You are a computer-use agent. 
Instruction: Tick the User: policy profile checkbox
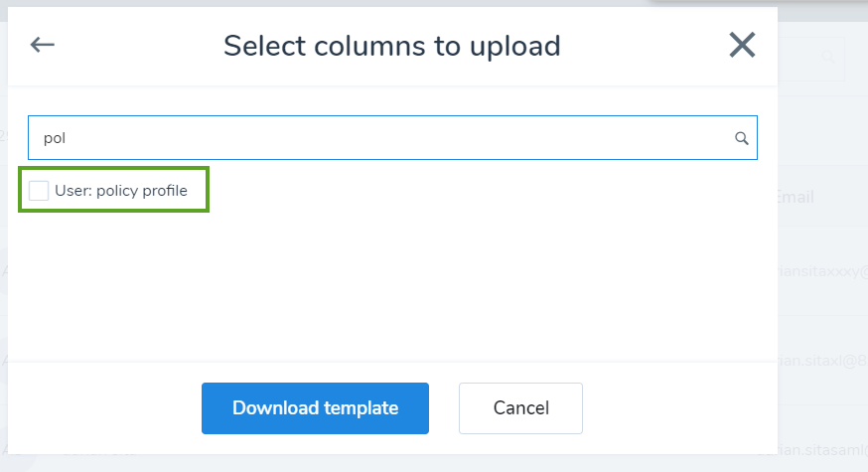(x=39, y=191)
